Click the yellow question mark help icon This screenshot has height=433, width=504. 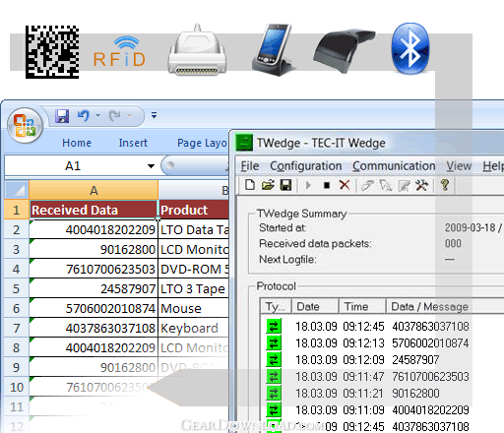point(445,185)
